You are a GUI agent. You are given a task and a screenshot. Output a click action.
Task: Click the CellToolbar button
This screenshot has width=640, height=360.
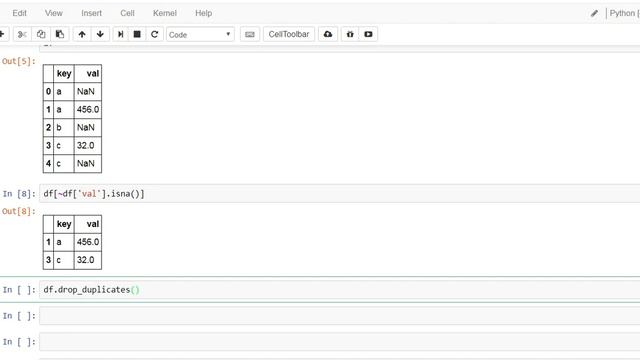point(289,34)
